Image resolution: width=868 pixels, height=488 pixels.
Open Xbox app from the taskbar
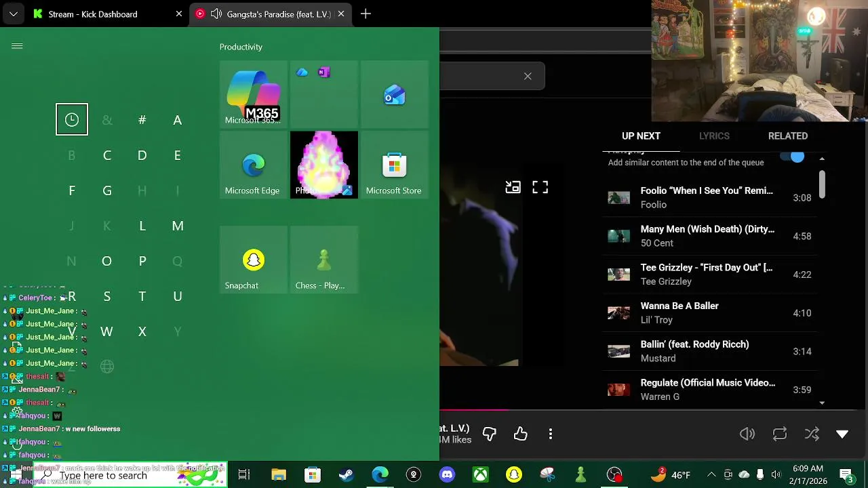(x=480, y=475)
